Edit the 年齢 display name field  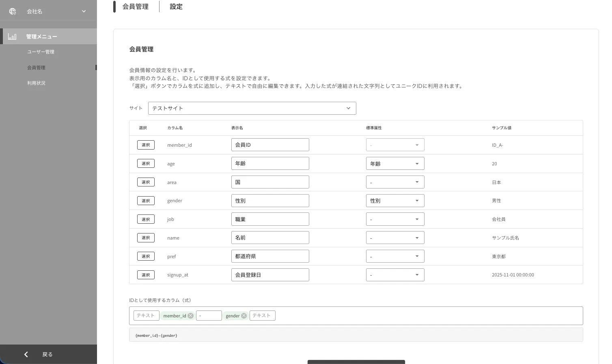click(x=270, y=163)
